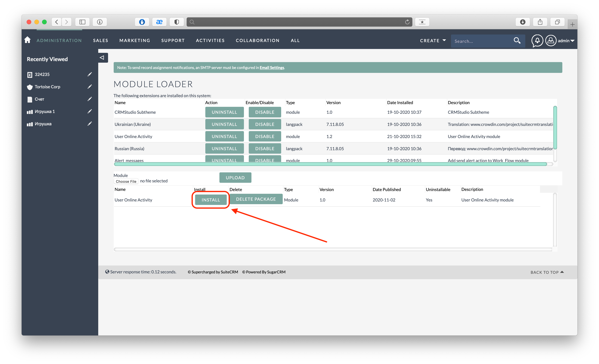Click the admin user avatar icon
Viewport: 599px width, 364px height.
tap(551, 40)
